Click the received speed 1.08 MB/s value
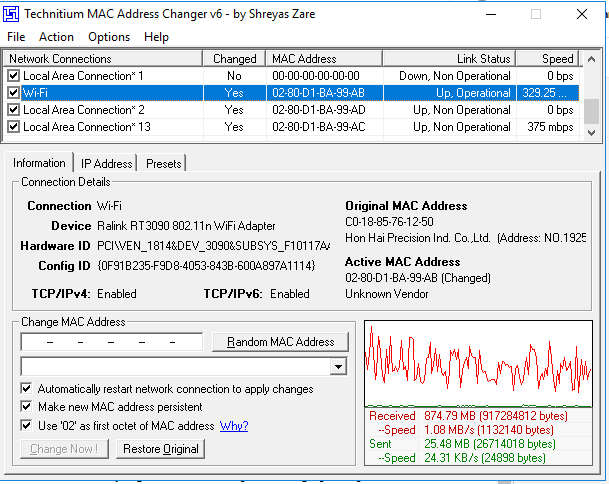 point(489,430)
